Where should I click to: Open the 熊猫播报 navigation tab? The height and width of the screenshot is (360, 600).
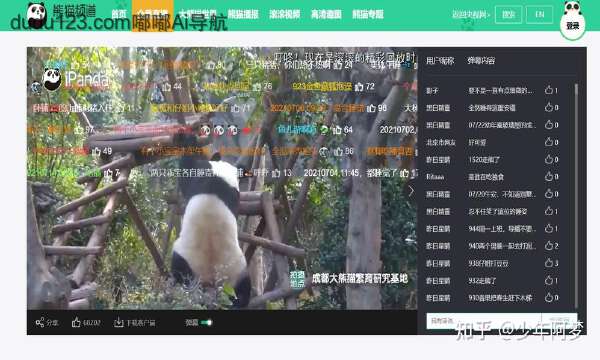[243, 15]
